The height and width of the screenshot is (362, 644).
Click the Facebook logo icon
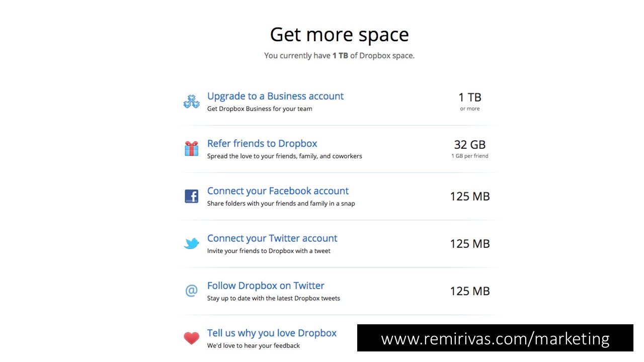(191, 196)
